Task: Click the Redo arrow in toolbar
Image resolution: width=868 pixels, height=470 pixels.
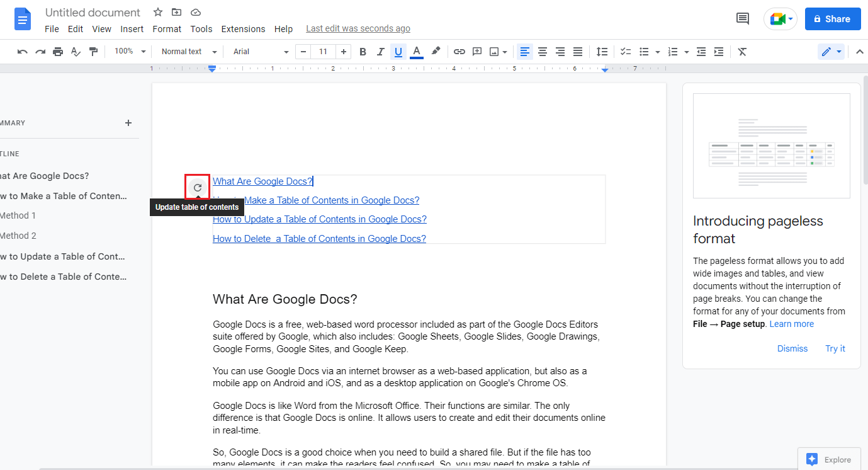Action: pos(40,52)
